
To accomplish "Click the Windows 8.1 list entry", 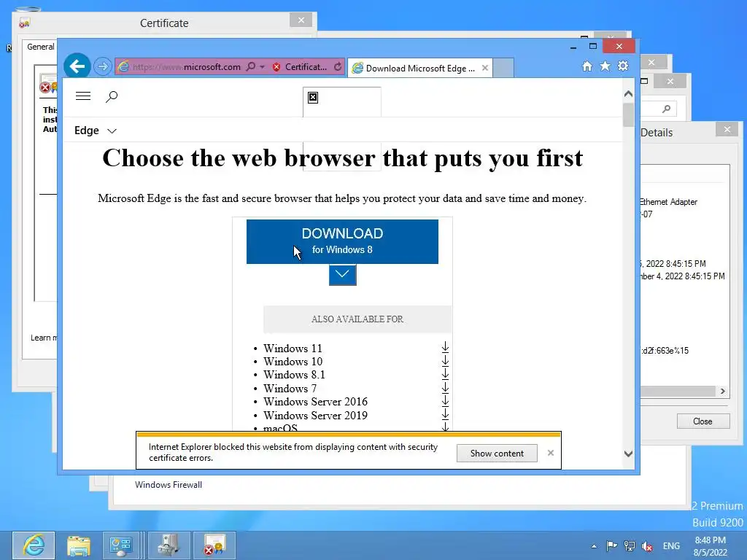I will [x=294, y=375].
